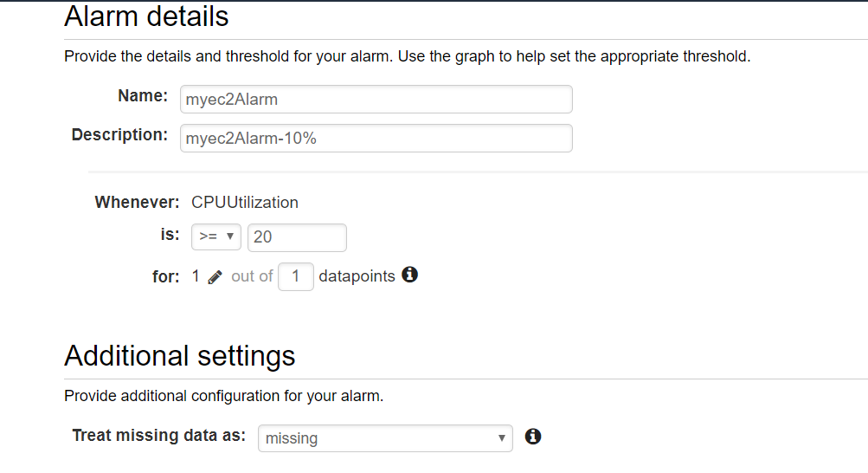The width and height of the screenshot is (868, 473).
Task: Click the info icon next to missing data dropdown
Action: point(532,437)
